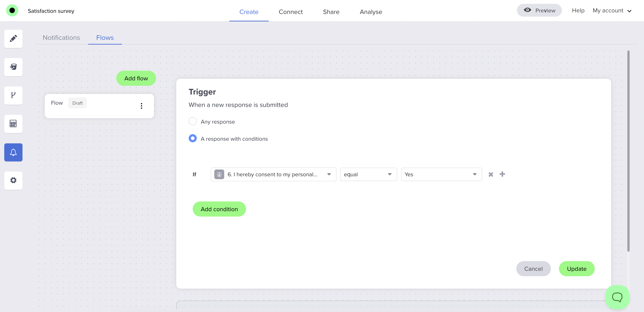Image resolution: width=644 pixels, height=312 pixels.
Task: Click the Add condition button
Action: coord(219,209)
